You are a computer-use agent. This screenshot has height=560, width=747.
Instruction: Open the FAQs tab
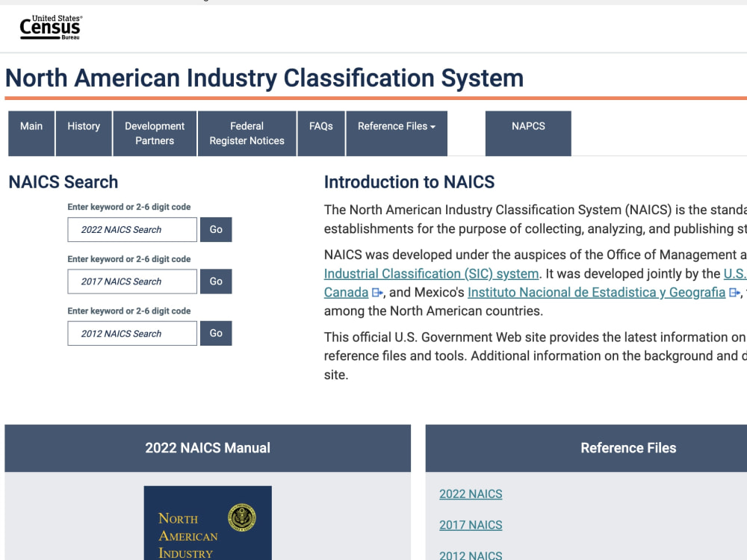point(321,134)
